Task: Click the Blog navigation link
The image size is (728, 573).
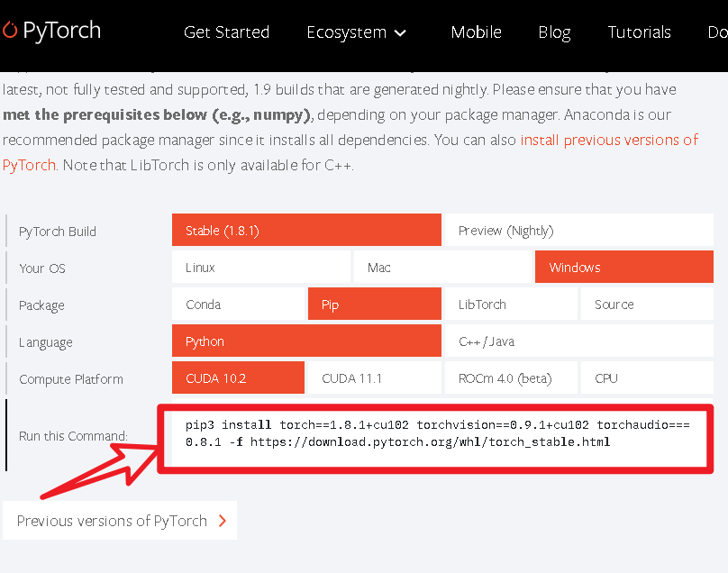Action: coord(553,32)
